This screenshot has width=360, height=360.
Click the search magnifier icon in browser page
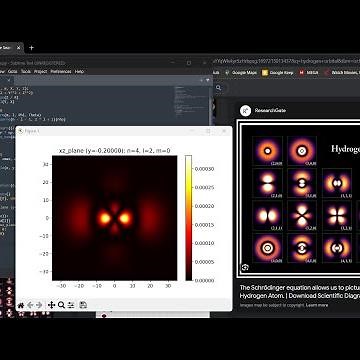219,88
